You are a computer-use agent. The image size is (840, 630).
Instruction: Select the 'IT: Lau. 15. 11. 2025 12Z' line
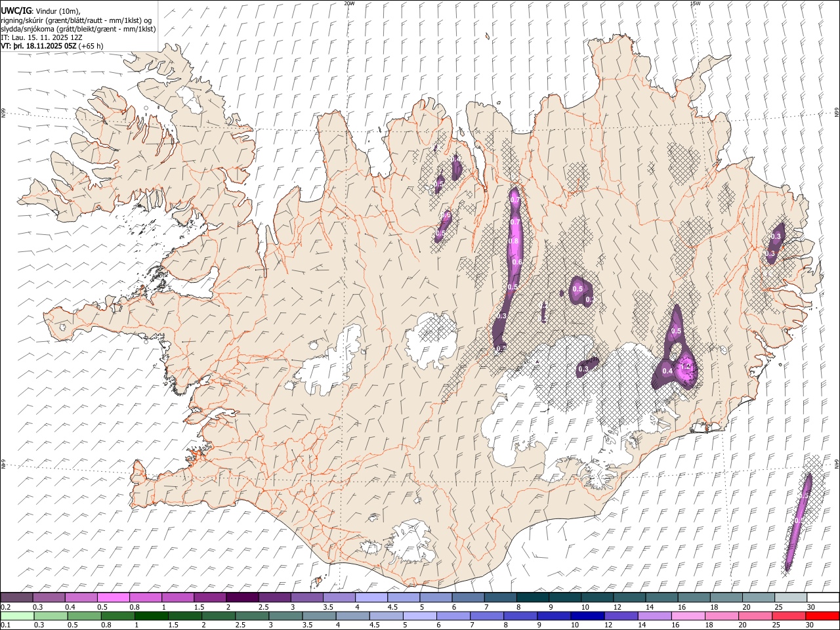click(41, 37)
